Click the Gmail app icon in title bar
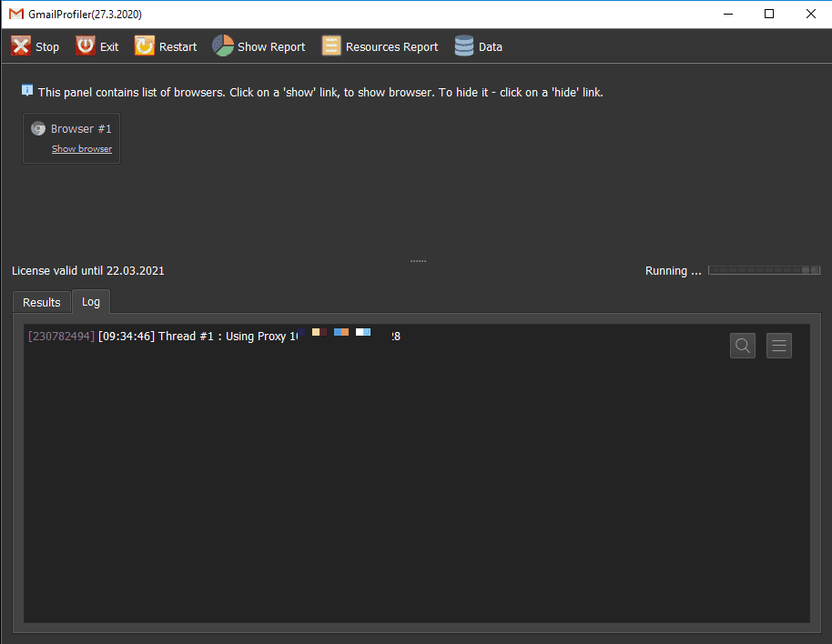This screenshot has width=832, height=644. (x=15, y=15)
